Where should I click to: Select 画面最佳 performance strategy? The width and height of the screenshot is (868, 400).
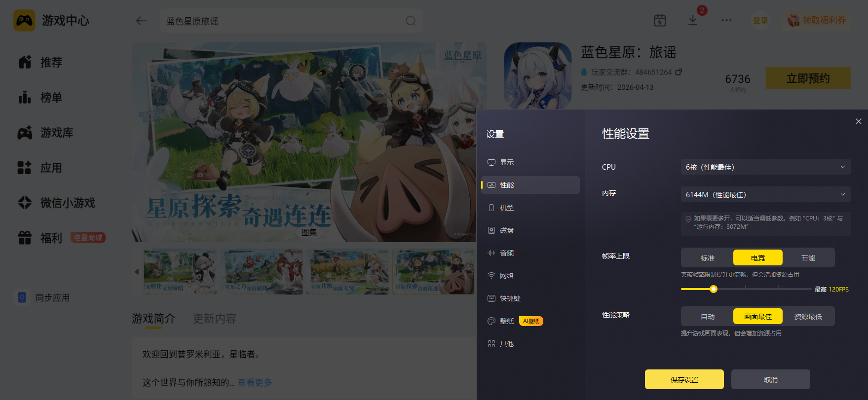point(758,317)
